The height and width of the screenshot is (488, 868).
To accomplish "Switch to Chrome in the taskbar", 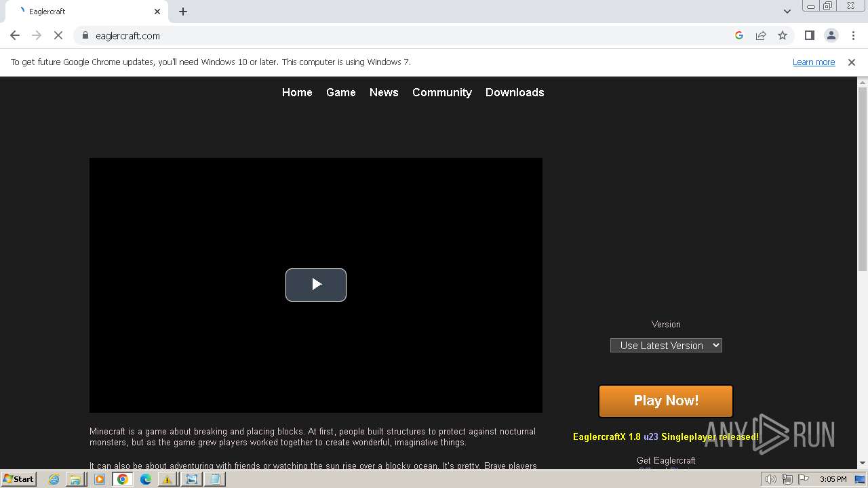I will click(x=123, y=479).
